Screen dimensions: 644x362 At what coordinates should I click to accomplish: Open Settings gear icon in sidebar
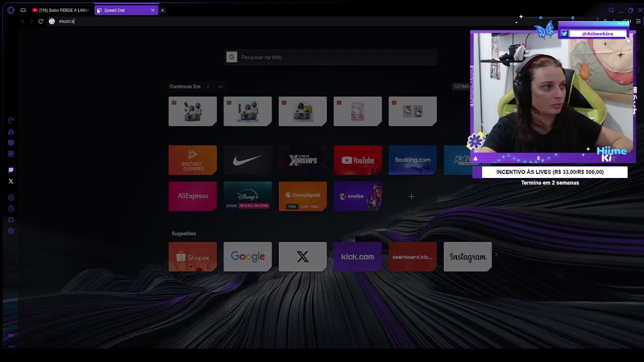(11, 231)
